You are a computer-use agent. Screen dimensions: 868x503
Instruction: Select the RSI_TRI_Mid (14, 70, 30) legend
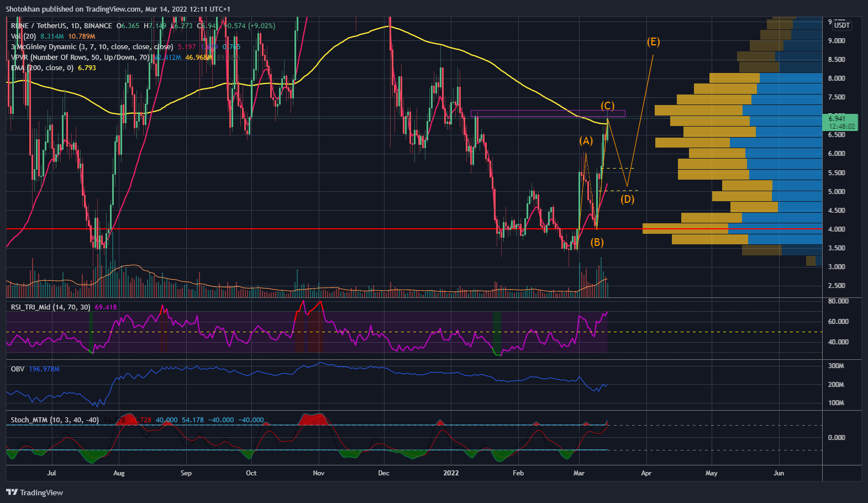(50, 307)
